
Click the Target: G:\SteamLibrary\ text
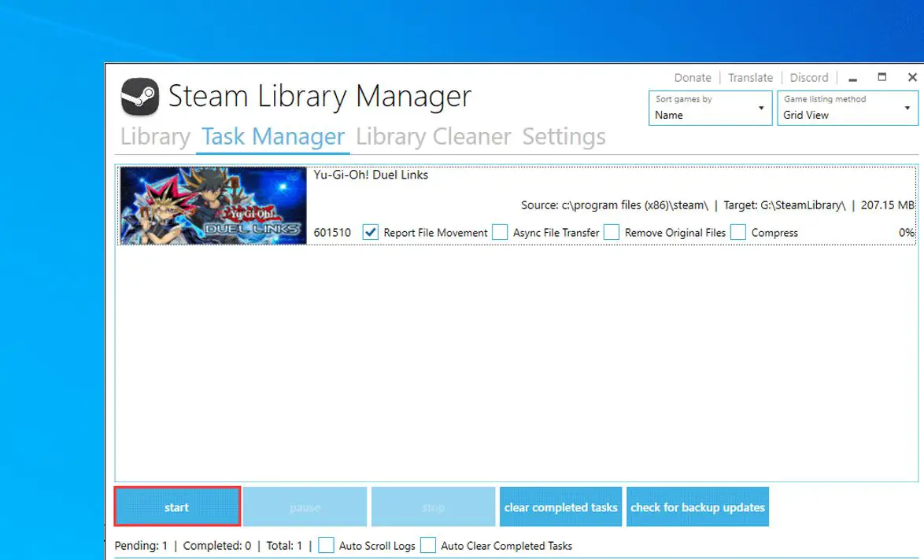[785, 205]
